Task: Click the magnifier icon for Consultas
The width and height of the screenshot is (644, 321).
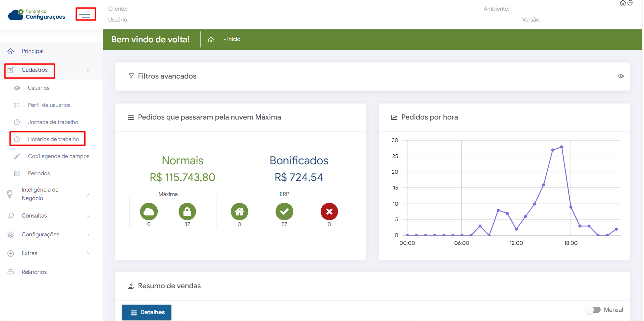Action: (11, 216)
